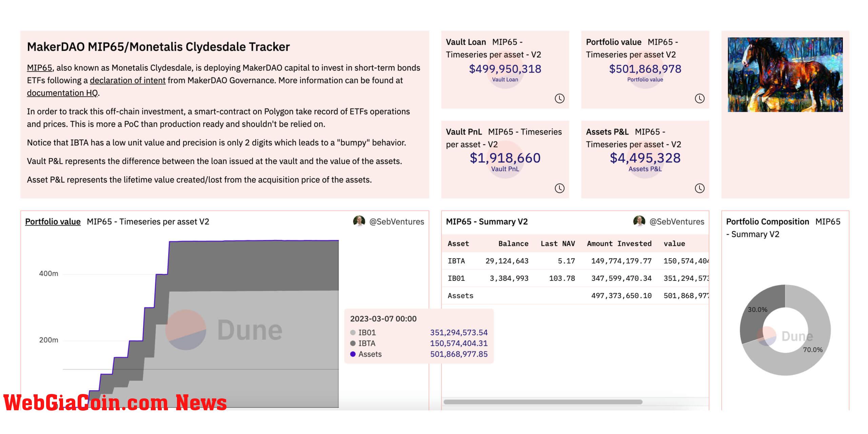868x434 pixels.
Task: Click the tooltip date 2023-03-07 00:00
Action: click(383, 319)
